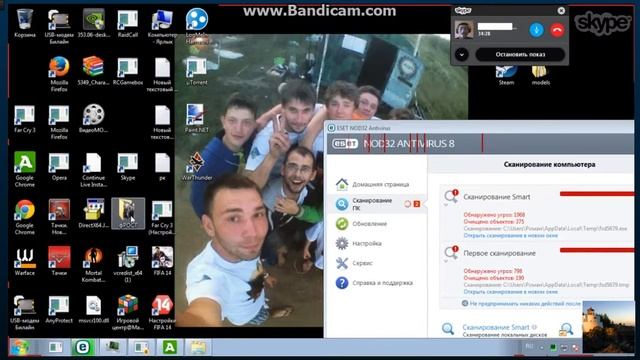Image resolution: width=640 pixels, height=360 pixels.
Task: Open the Windows Start menu
Action: click(20, 348)
